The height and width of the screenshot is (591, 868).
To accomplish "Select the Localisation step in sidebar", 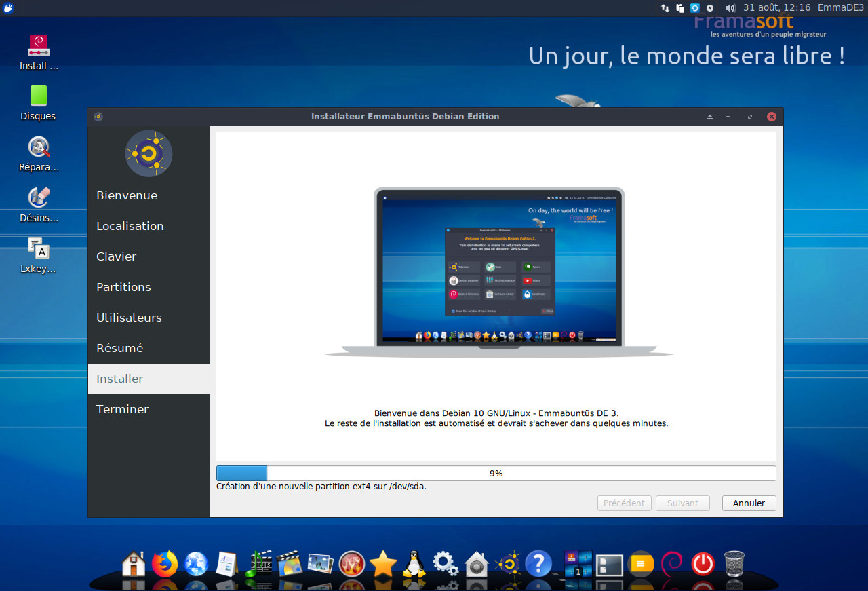I will pyautogui.click(x=149, y=226).
